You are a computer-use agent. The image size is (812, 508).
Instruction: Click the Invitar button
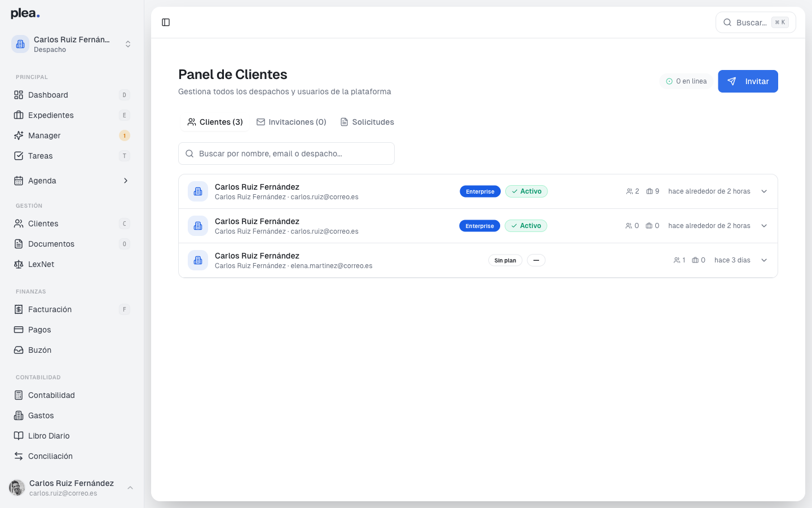pos(748,81)
